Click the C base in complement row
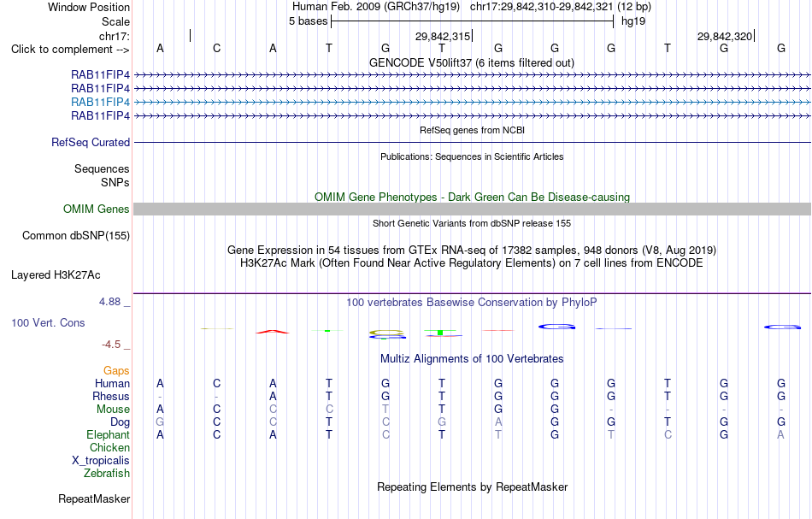Screen dimensions: 812x519 pos(216,48)
